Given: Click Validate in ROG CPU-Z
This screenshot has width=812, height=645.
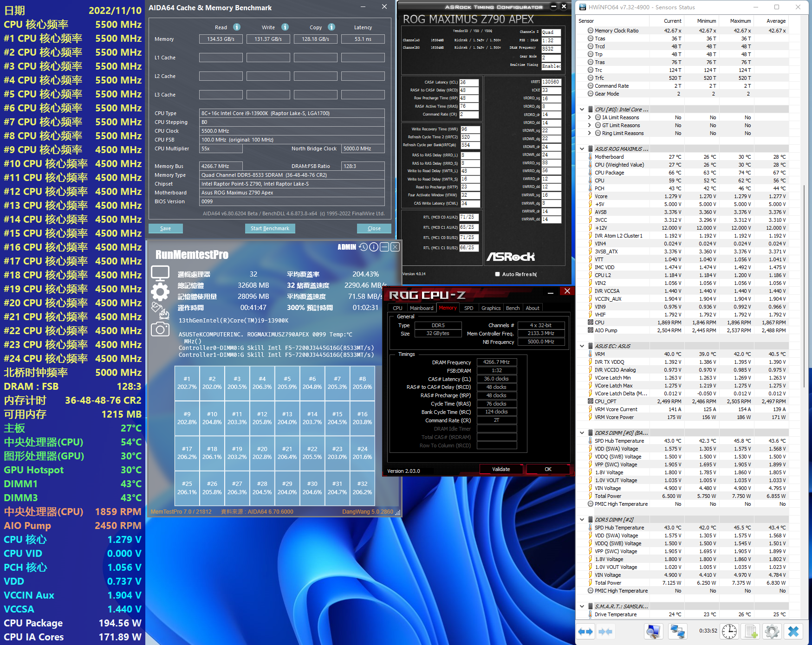Looking at the screenshot, I should 501,469.
